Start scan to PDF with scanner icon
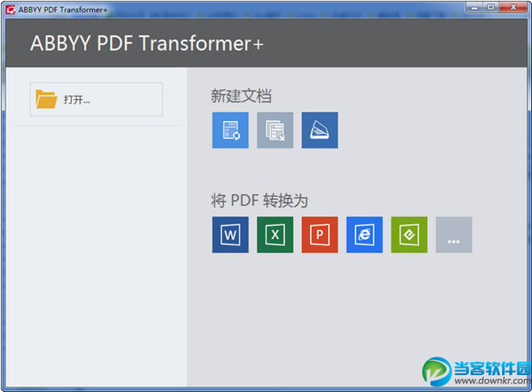The image size is (532, 392). 320,130
